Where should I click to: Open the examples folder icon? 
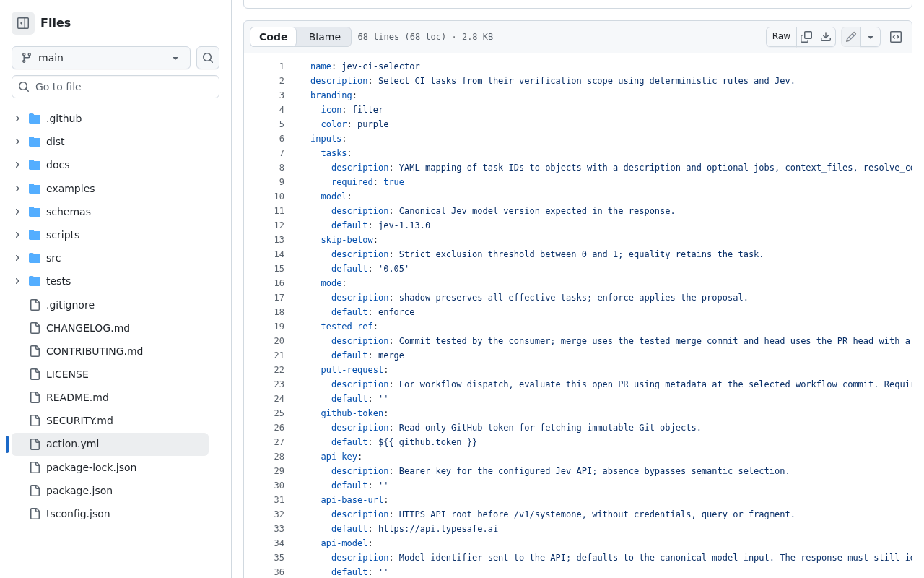coord(35,189)
